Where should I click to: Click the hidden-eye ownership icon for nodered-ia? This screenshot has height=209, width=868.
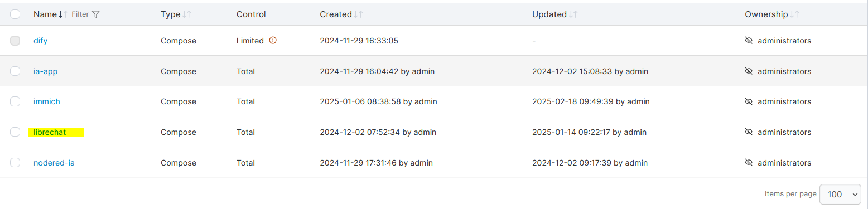(x=749, y=163)
